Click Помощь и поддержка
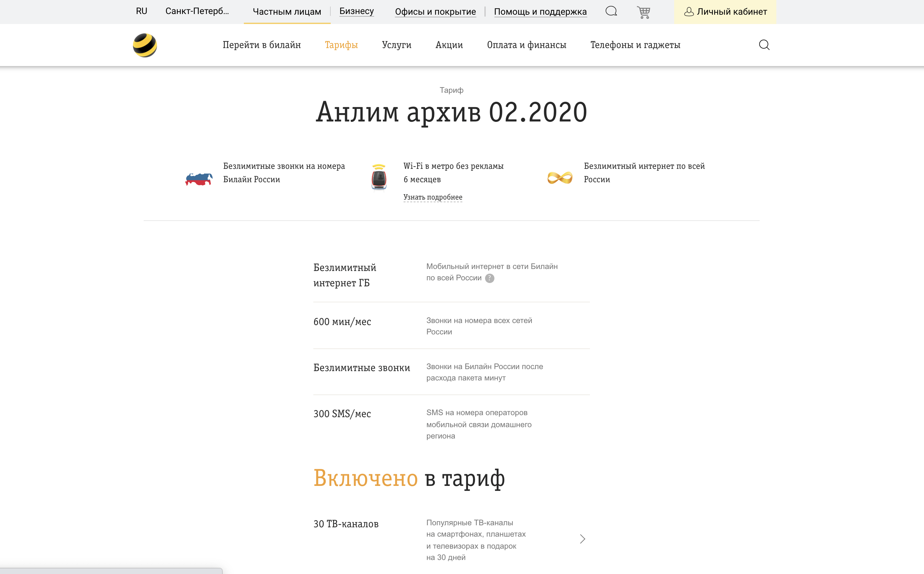This screenshot has height=574, width=924. click(x=540, y=12)
